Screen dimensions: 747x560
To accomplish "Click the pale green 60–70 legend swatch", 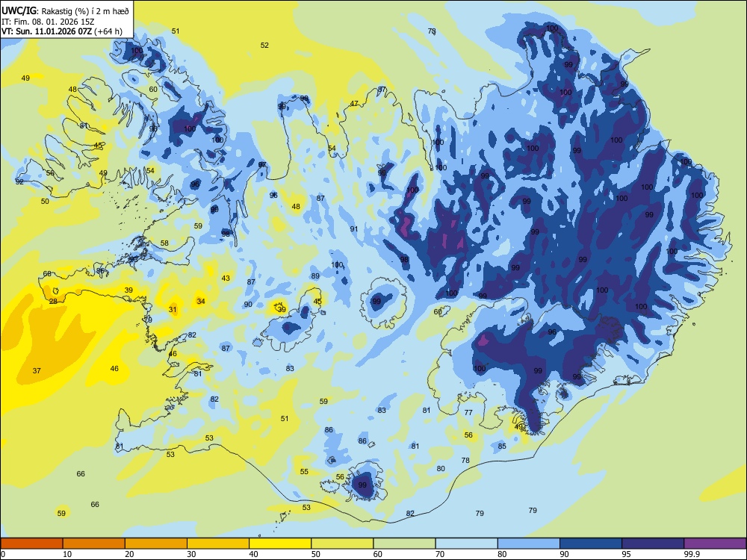I will coord(404,544).
